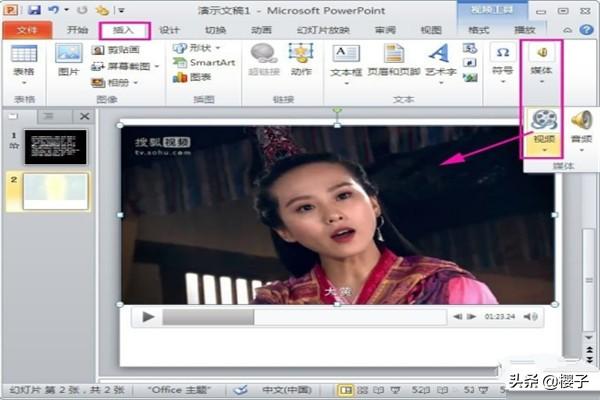The image size is (600, 400).
Task: Open the 文件 tab
Action: coord(27,30)
